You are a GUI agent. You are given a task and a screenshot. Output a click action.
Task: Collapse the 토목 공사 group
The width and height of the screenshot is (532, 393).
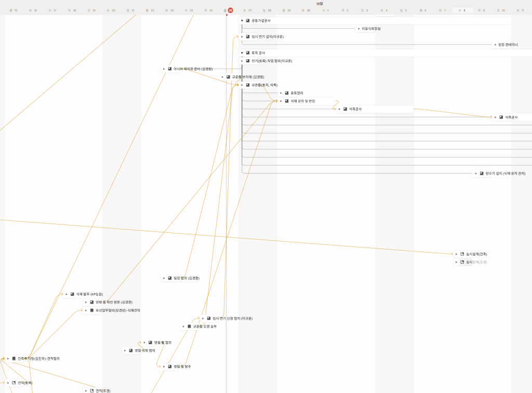[242, 53]
